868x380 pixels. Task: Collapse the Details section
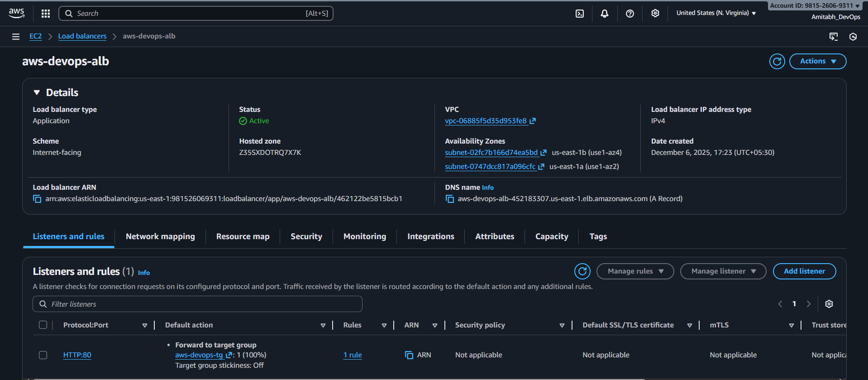[x=37, y=92]
